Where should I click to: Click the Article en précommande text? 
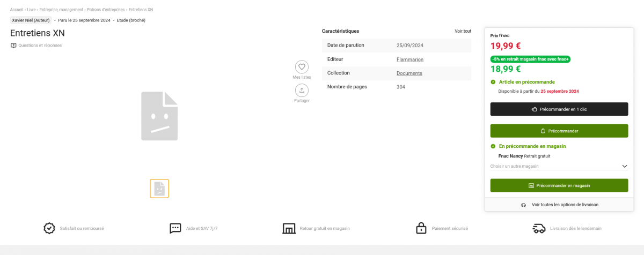527,82
